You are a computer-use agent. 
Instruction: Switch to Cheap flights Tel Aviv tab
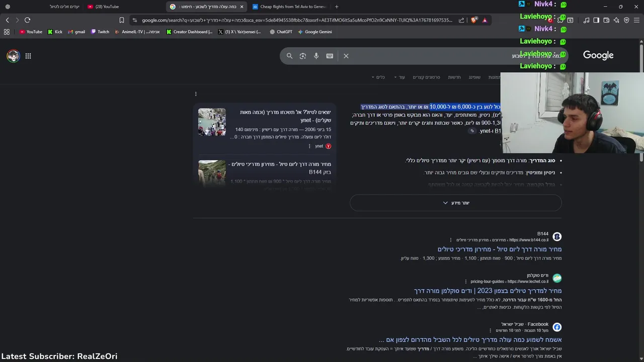click(x=289, y=7)
